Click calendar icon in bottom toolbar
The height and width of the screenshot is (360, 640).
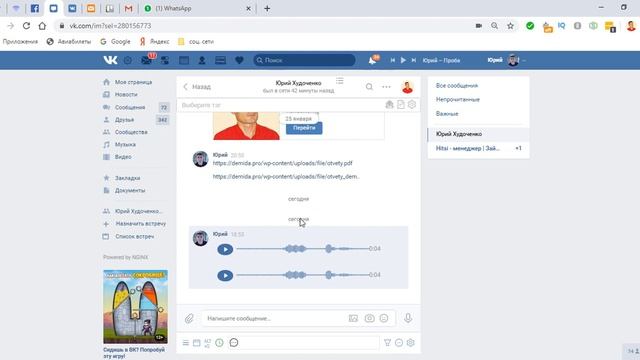point(197,343)
